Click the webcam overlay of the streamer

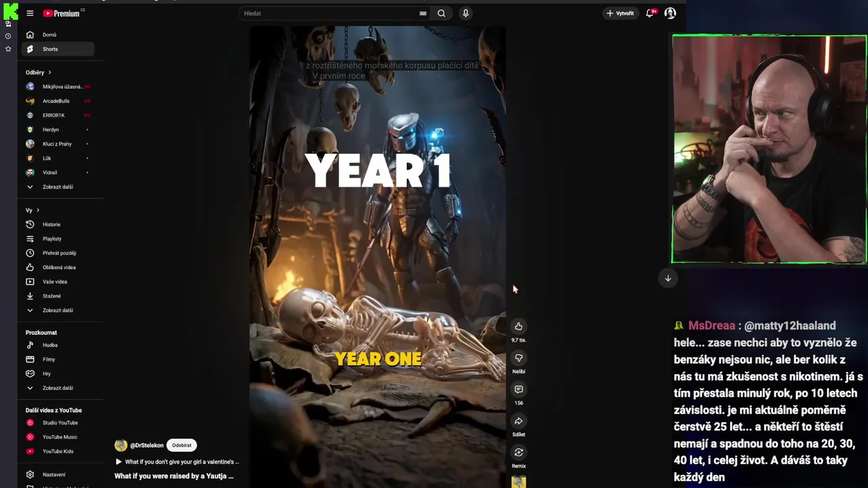click(769, 149)
